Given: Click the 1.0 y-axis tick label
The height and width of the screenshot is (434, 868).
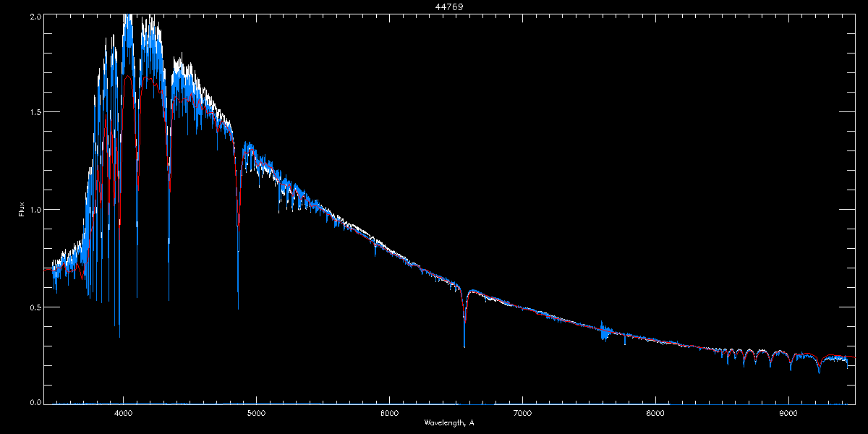Looking at the screenshot, I should pos(35,210).
